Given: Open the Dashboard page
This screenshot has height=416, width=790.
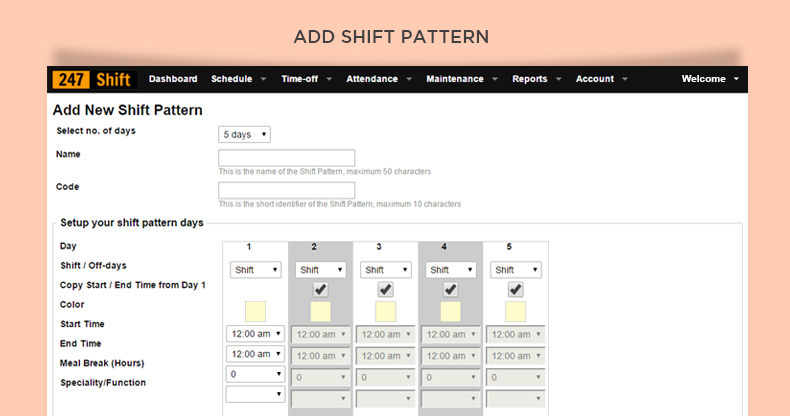Looking at the screenshot, I should [x=173, y=79].
